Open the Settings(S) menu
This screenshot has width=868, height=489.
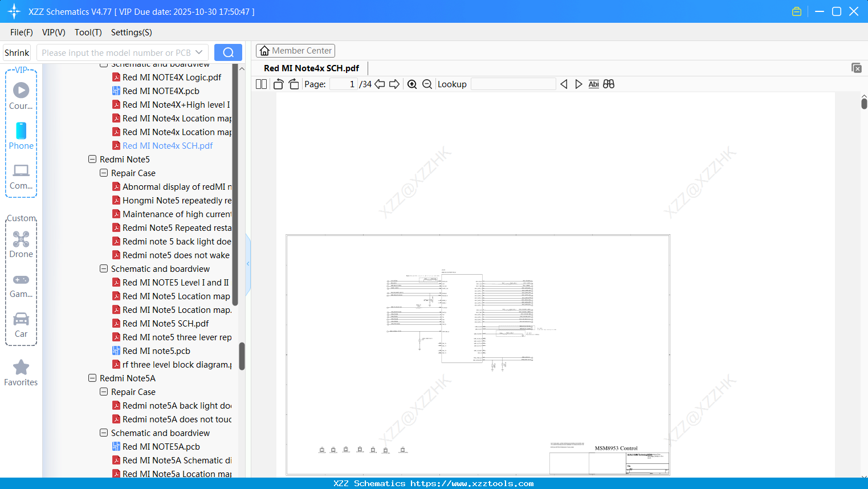132,32
